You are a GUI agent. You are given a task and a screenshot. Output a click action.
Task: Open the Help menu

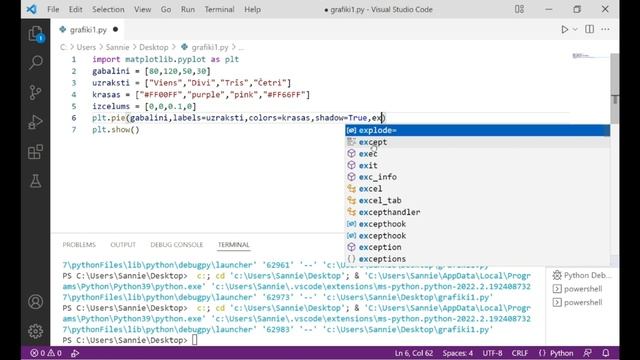click(x=252, y=9)
